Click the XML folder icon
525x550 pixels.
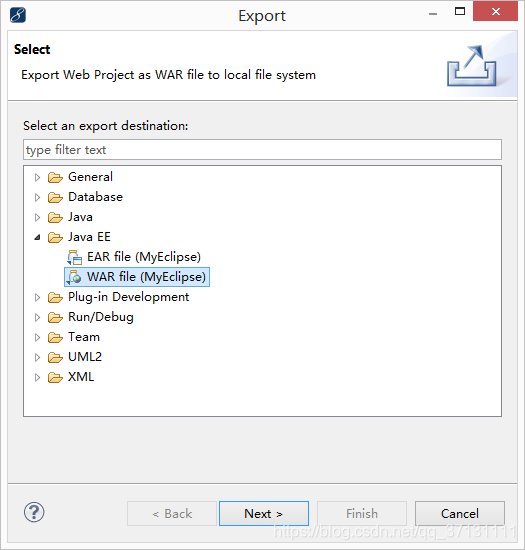[x=55, y=377]
